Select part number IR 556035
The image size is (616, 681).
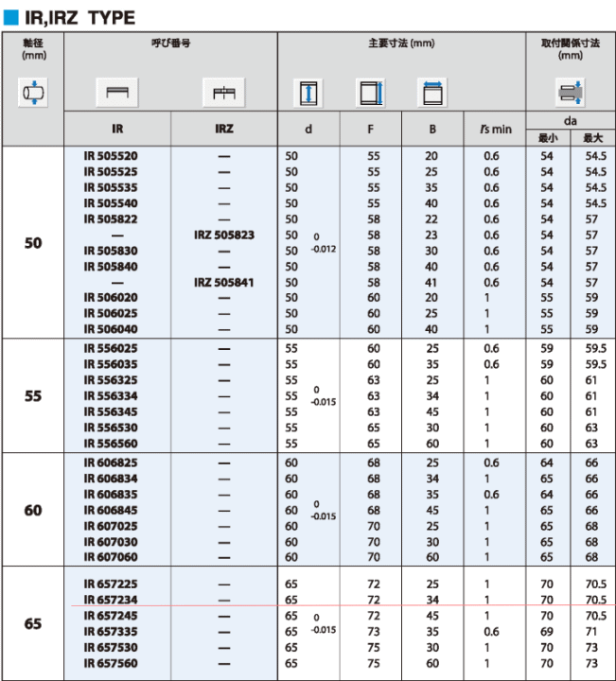click(111, 364)
